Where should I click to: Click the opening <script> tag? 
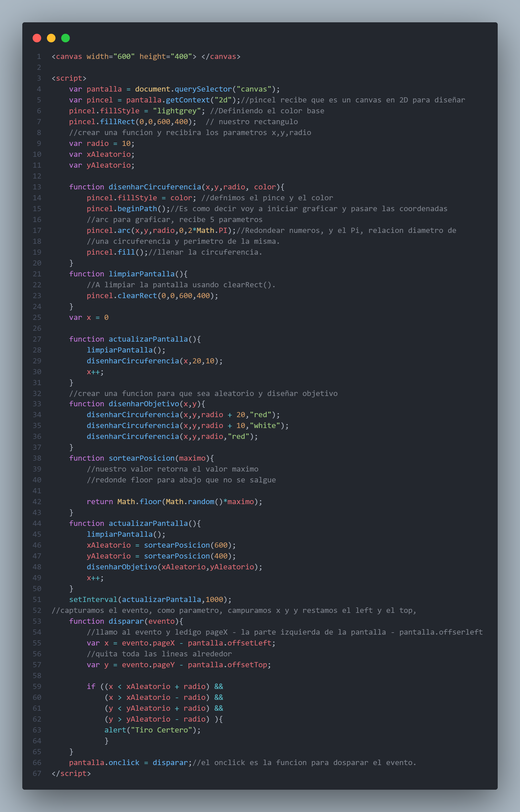click(x=69, y=78)
